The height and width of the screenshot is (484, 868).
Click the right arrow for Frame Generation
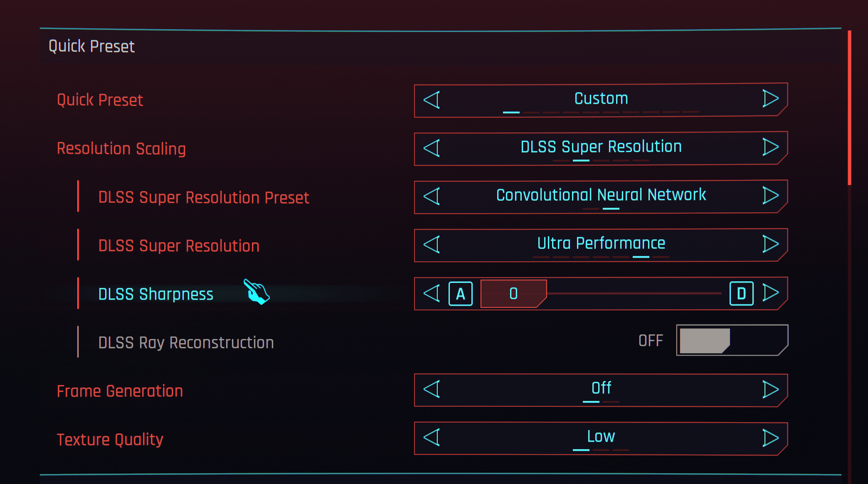coord(770,390)
